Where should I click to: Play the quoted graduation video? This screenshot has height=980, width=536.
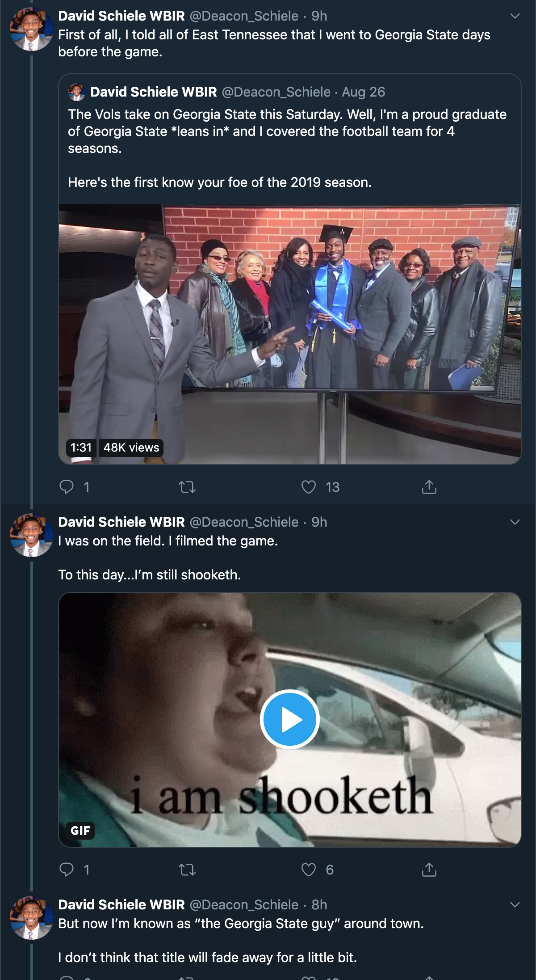[x=290, y=334]
